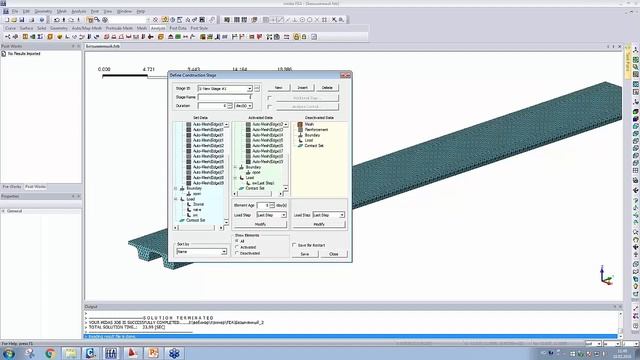Click Modify under Deactivated Data Load Step
640x360 pixels.
(x=319, y=224)
